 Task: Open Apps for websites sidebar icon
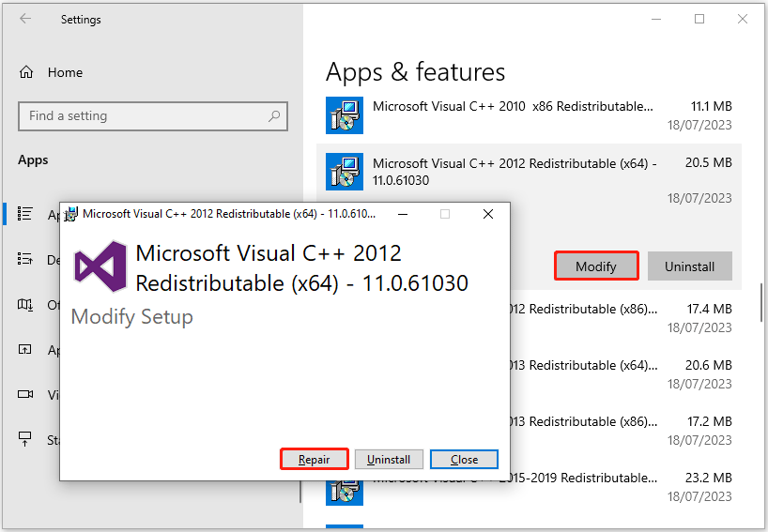[25, 349]
